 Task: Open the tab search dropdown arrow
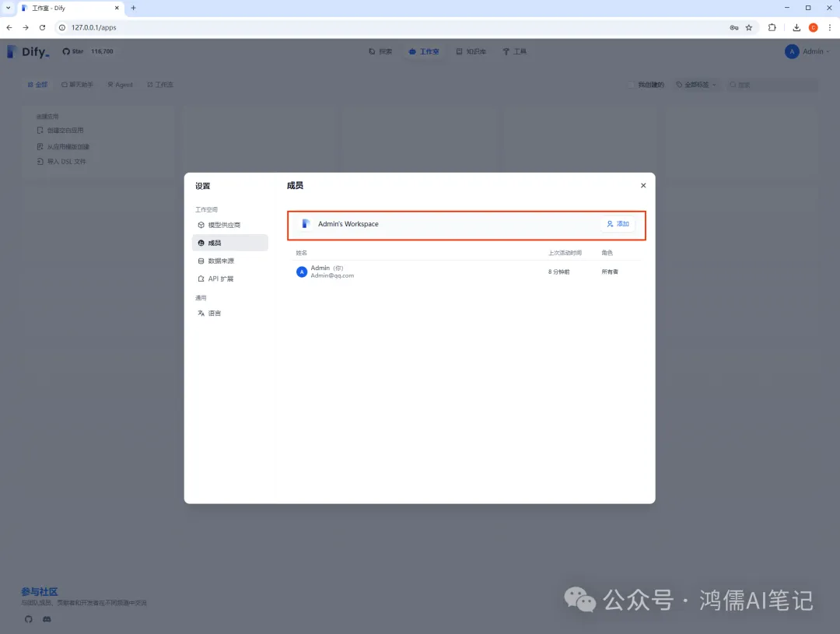[8, 8]
